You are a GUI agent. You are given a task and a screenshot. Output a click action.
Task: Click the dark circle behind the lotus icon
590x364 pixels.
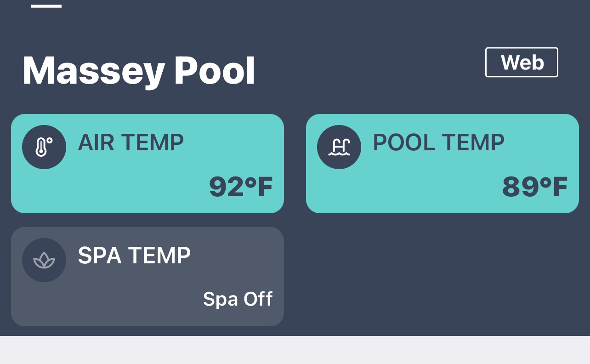click(44, 260)
